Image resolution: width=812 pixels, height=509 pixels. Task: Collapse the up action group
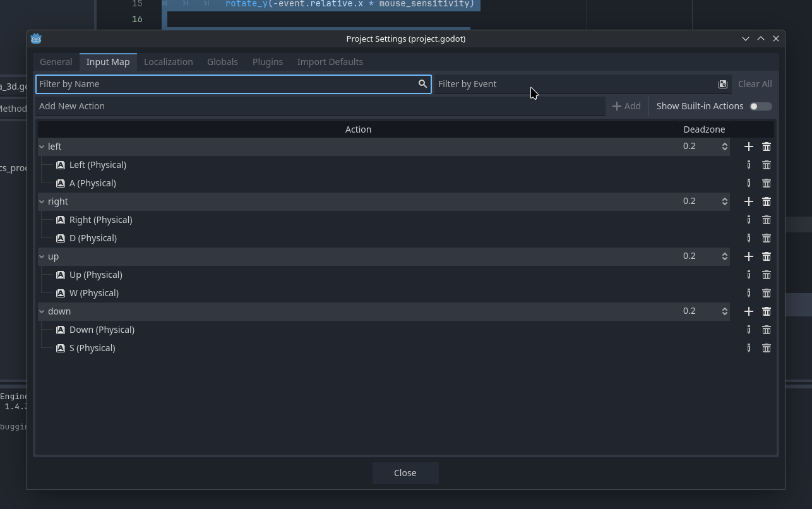tap(42, 256)
